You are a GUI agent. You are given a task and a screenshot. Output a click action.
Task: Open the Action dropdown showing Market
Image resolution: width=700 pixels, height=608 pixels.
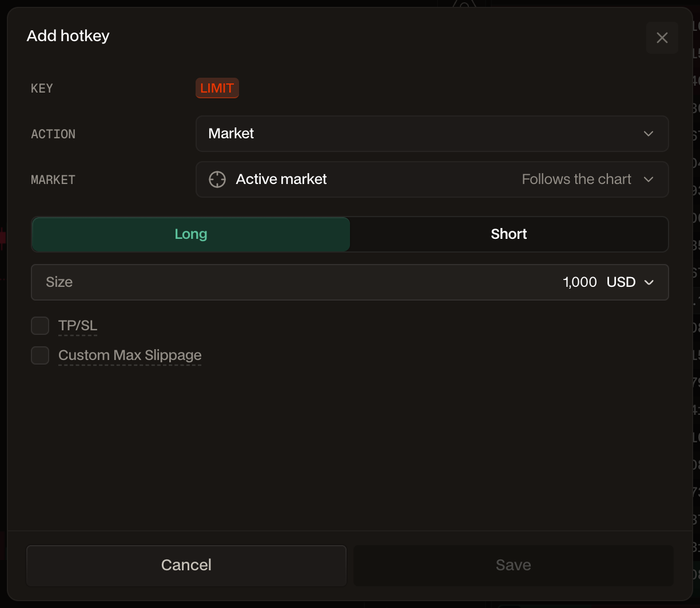tap(432, 134)
